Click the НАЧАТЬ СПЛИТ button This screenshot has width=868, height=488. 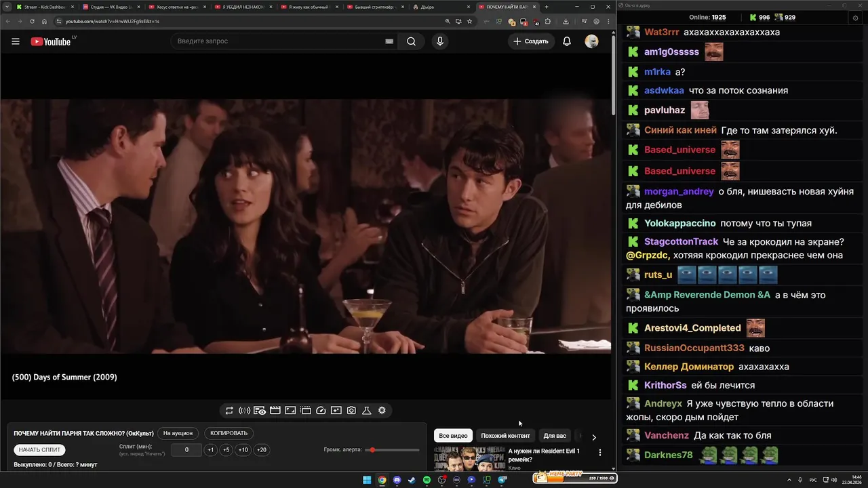coord(39,450)
